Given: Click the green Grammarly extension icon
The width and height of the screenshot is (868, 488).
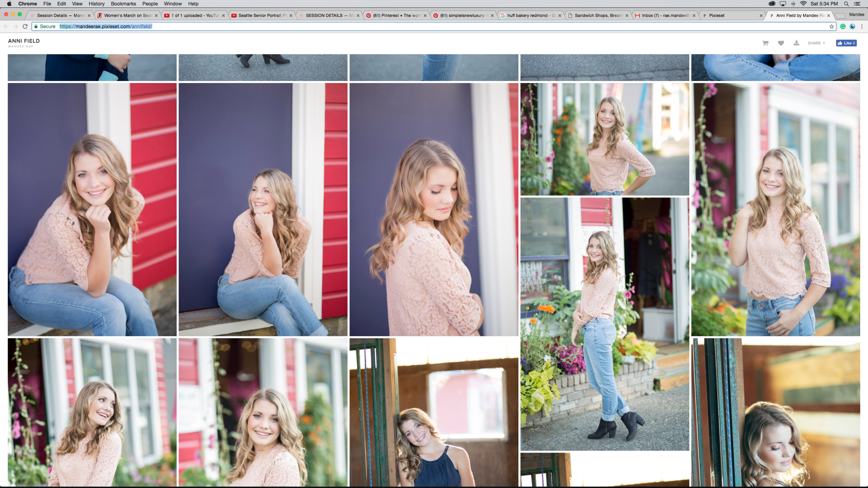Looking at the screenshot, I should (843, 26).
